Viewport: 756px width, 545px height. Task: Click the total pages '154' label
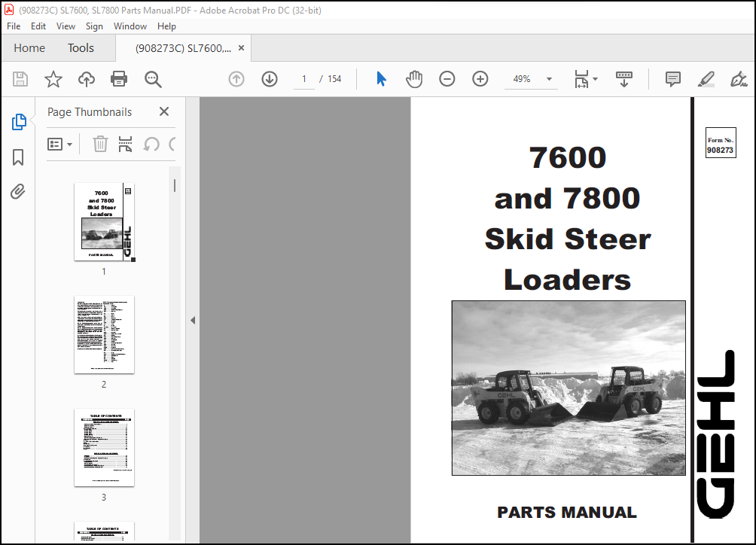334,79
